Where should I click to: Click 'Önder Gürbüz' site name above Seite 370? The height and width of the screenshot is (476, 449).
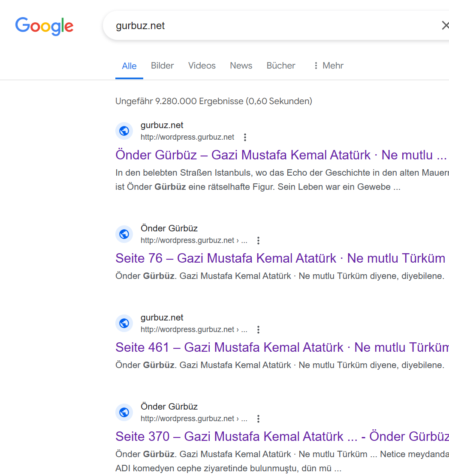tap(169, 407)
